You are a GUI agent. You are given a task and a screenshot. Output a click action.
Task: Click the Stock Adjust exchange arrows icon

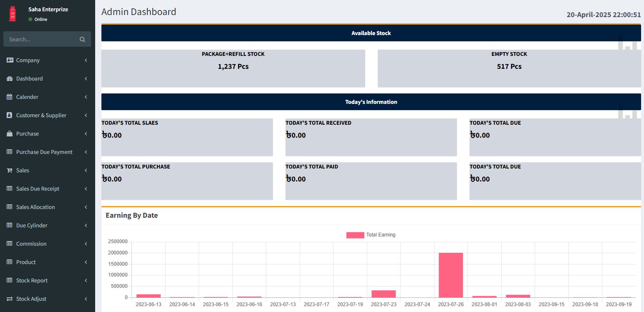tap(10, 299)
